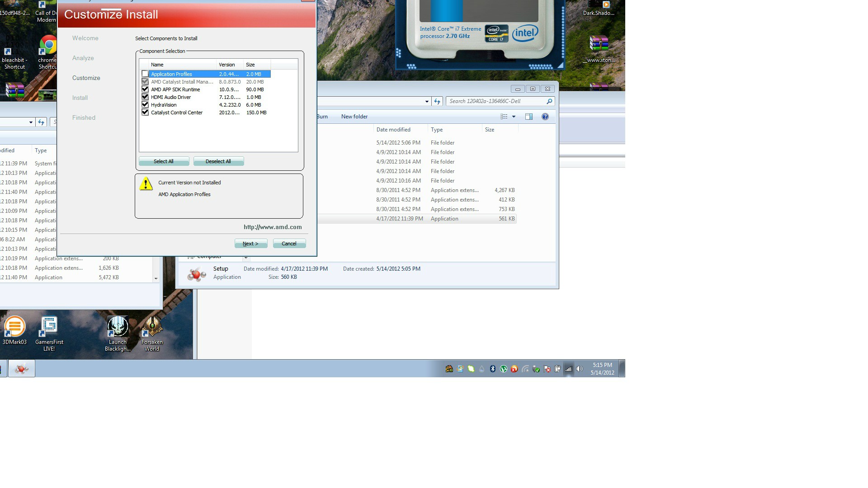
Task: Open the Bluetooth tray icon
Action: pos(493,369)
